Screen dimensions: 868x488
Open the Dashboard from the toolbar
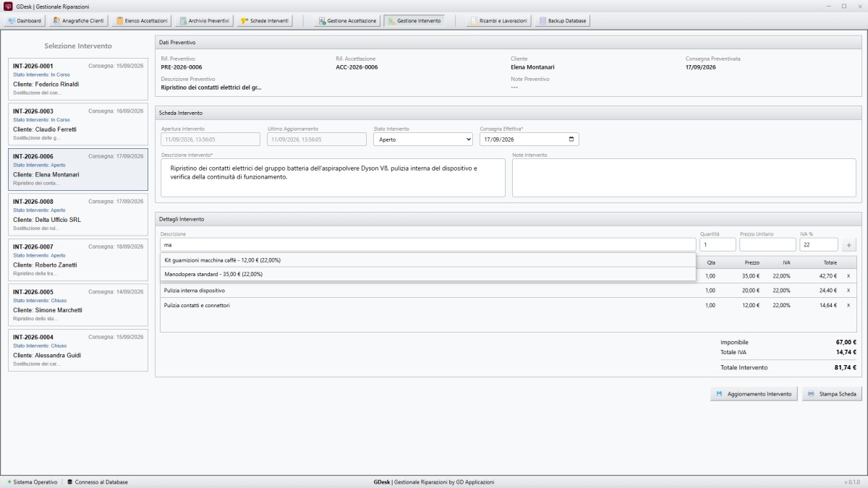coord(25,21)
